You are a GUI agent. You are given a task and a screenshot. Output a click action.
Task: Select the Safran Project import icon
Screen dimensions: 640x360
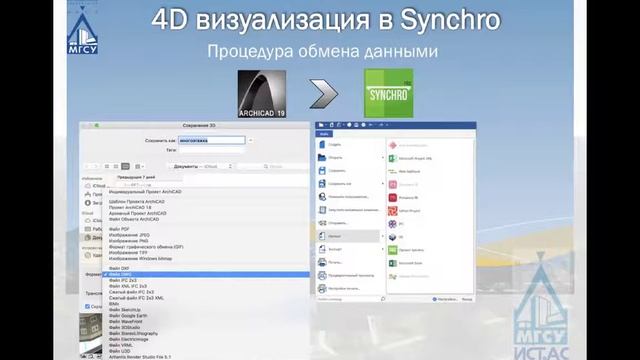393,211
